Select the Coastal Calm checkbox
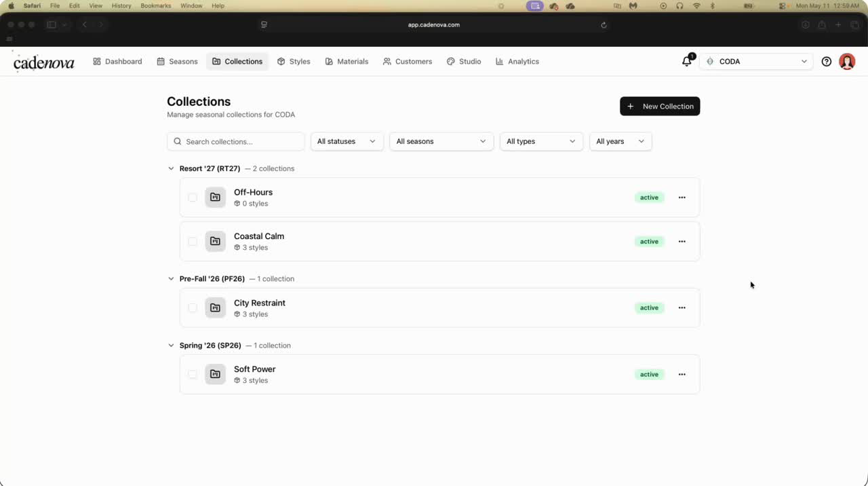This screenshot has height=486, width=868. (x=193, y=241)
